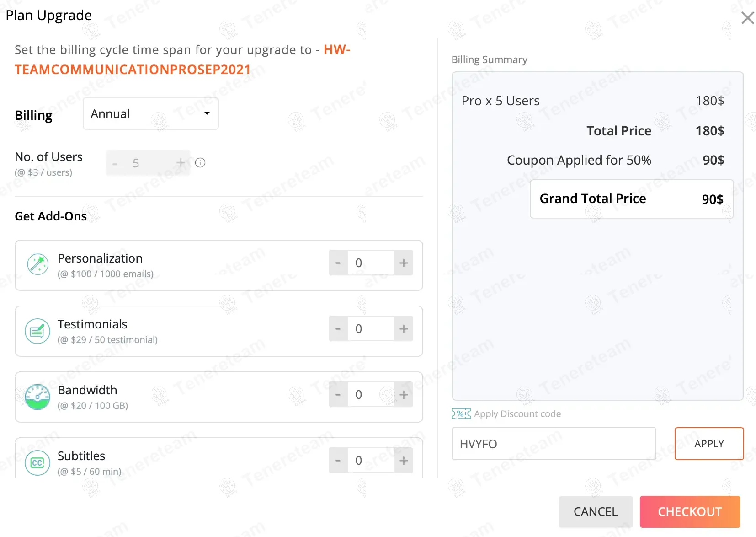Open the Billing cycle dropdown

[x=151, y=113]
